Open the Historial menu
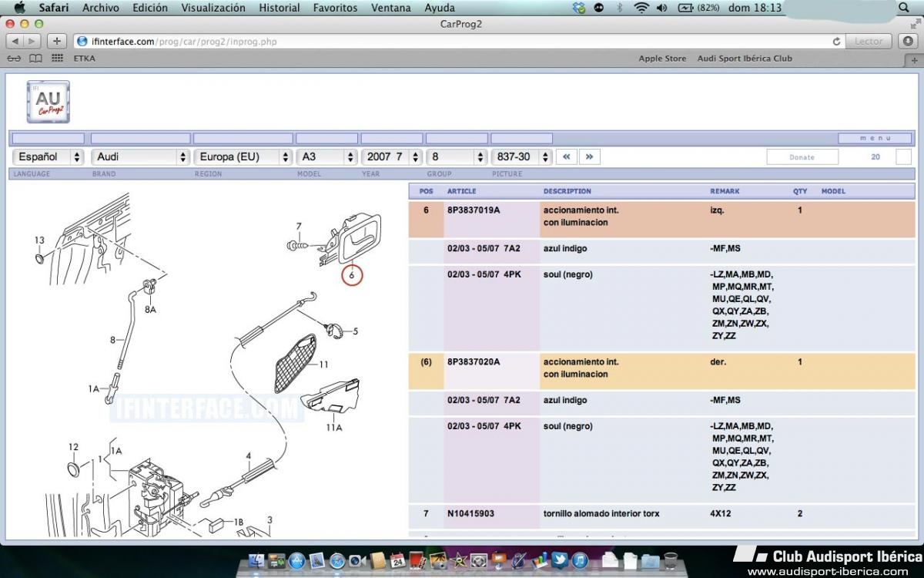This screenshot has width=924, height=578. (x=280, y=8)
